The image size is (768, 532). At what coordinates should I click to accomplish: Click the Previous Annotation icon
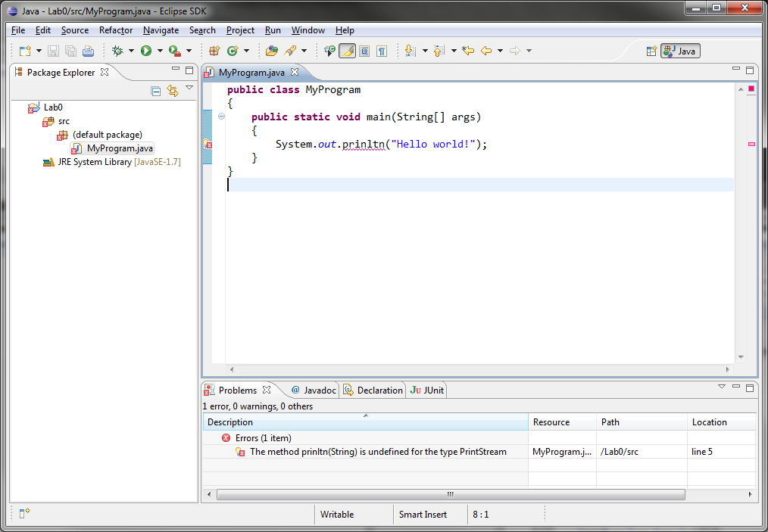439,51
